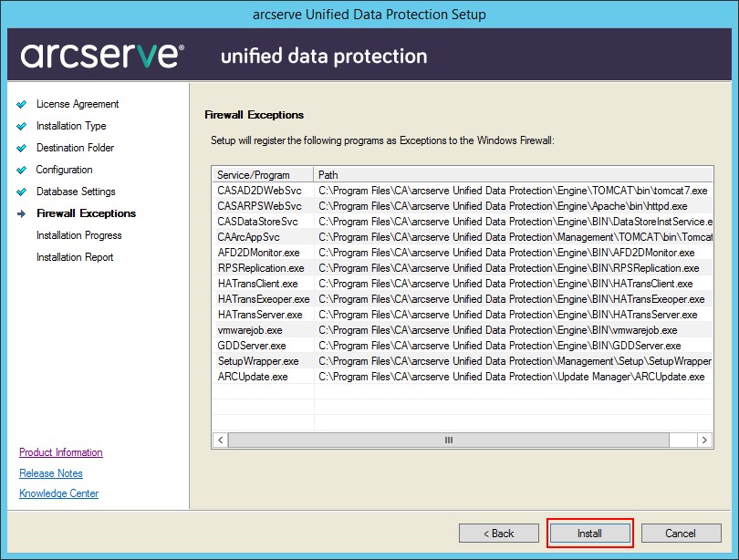Select the HATransServer.exe row
The image size is (739, 560).
(463, 315)
